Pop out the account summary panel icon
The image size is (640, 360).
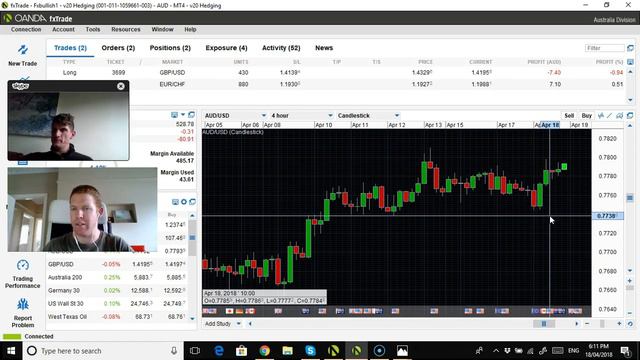click(191, 115)
